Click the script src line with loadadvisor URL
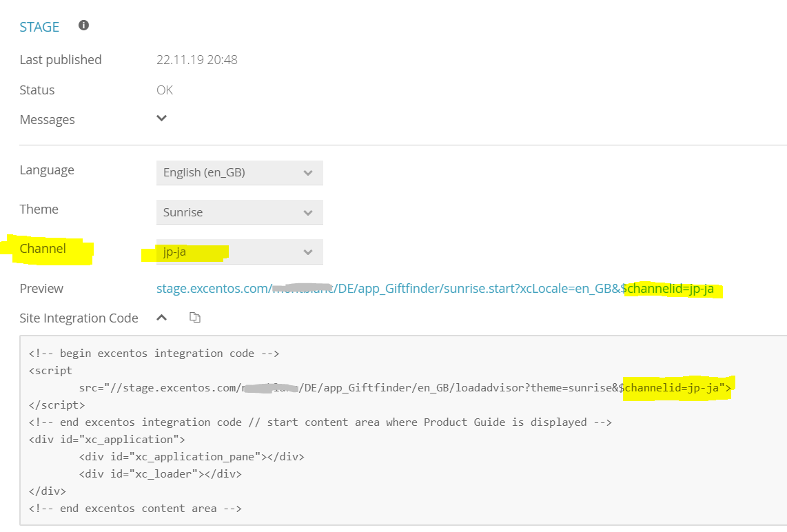This screenshot has height=532, width=787. click(x=405, y=388)
